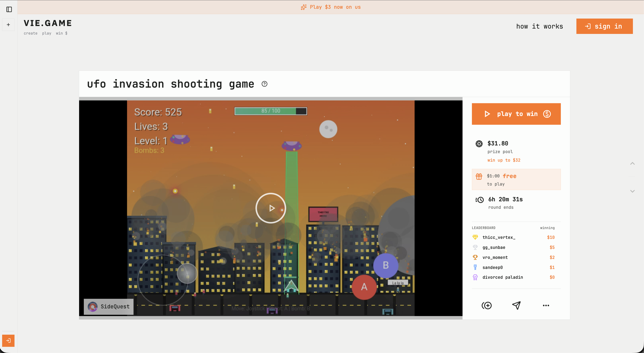644x353 pixels.
Task: Click the 'sign in' button
Action: pos(605,26)
